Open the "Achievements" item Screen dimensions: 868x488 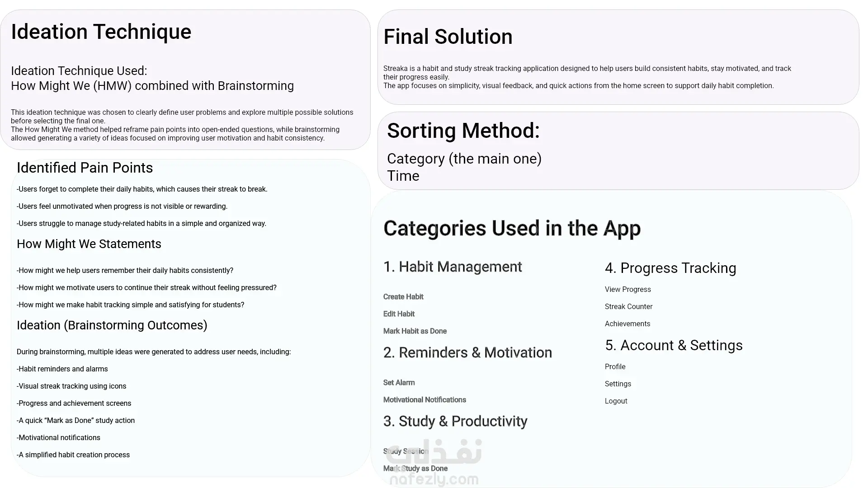pos(627,324)
